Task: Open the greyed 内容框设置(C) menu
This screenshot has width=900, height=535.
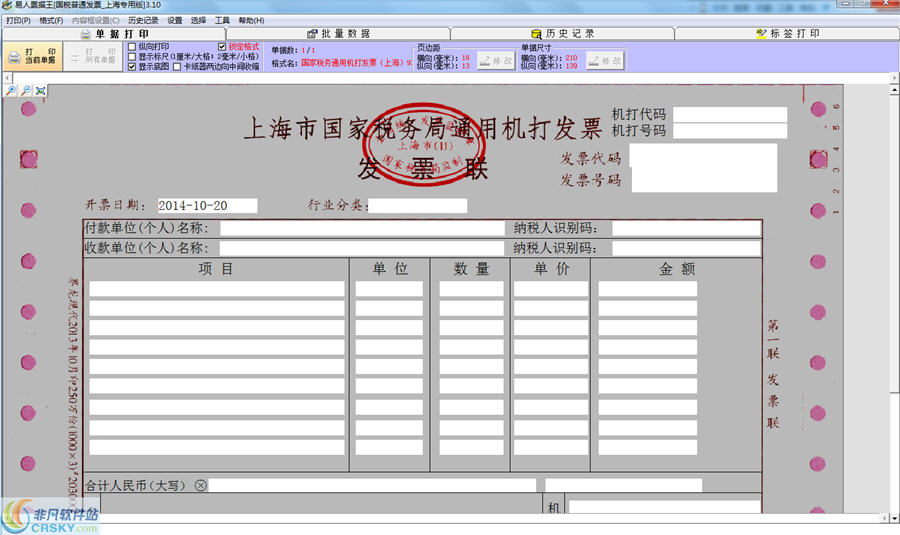Action: (x=96, y=20)
